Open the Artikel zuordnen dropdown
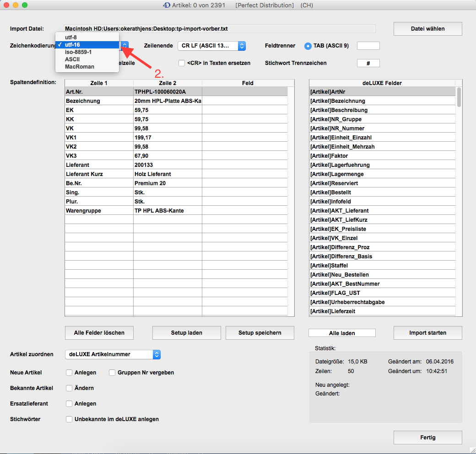The width and height of the screenshot is (476, 454). point(113,354)
